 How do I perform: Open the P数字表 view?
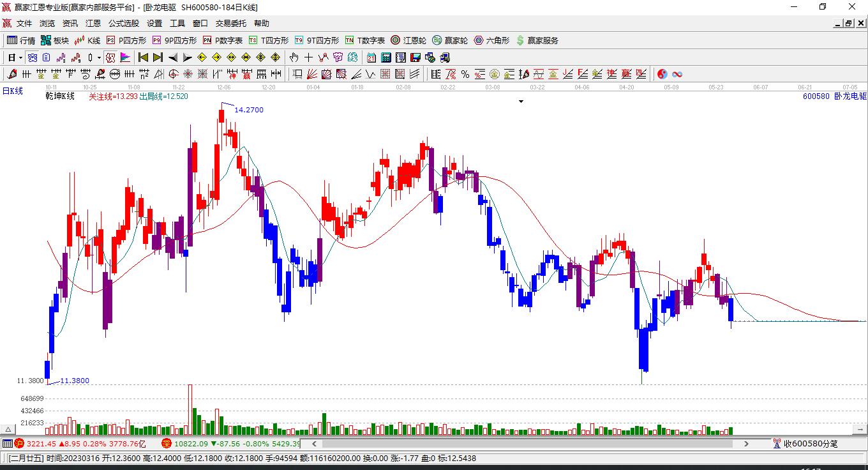(223, 40)
